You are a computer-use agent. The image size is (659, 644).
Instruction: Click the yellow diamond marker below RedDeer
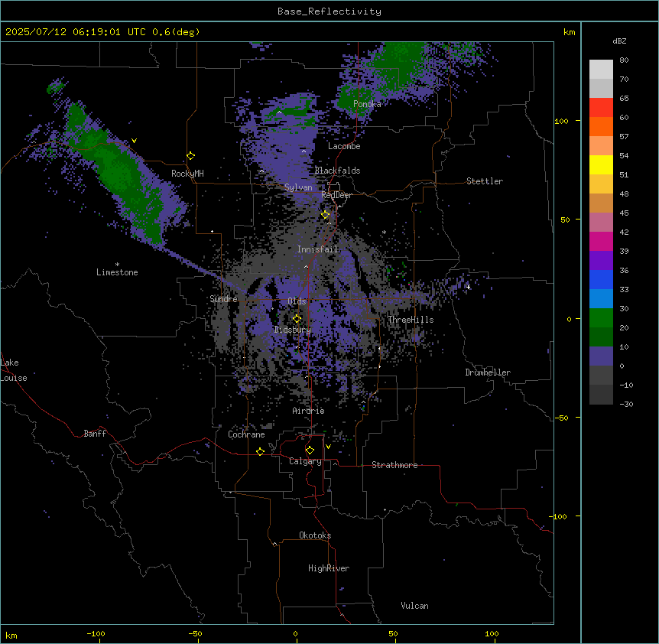pos(326,215)
